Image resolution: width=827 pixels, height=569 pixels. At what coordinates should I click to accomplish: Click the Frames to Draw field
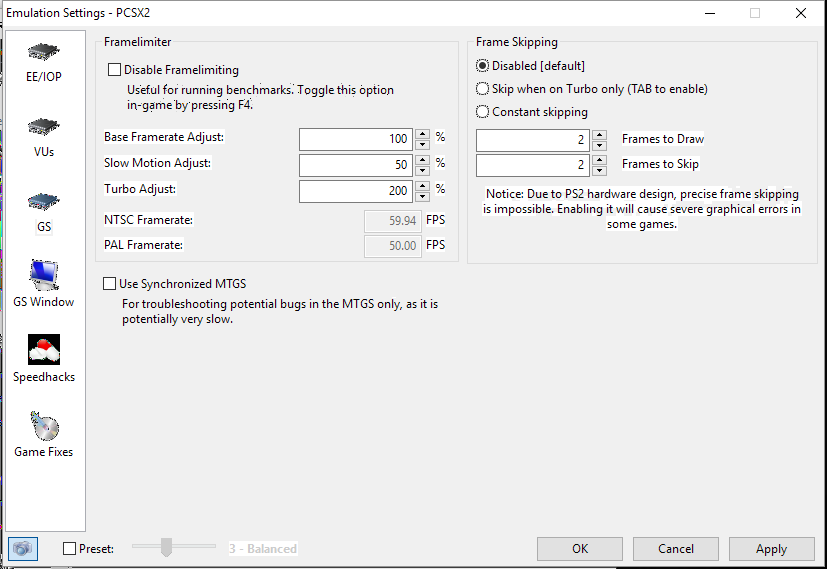(x=533, y=140)
